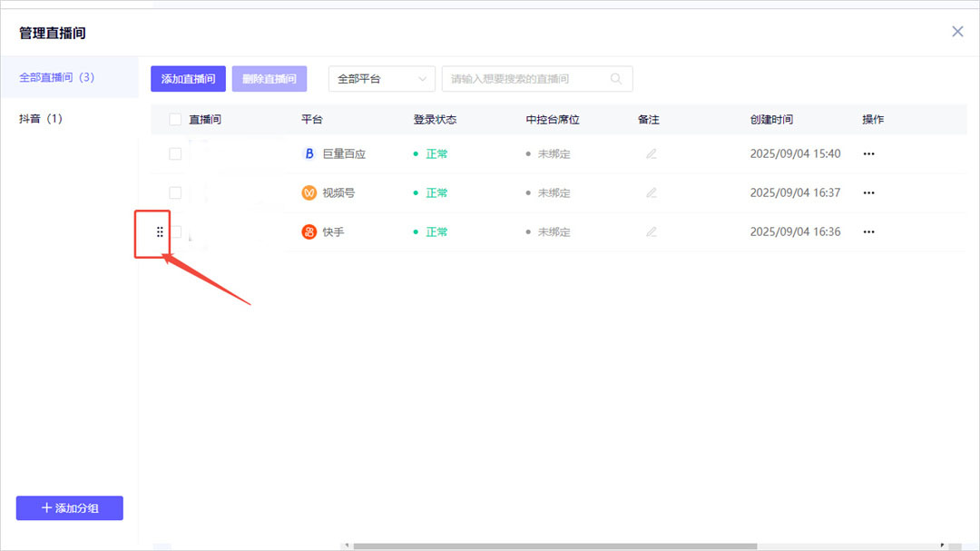Click 正常 status in 快手 row
The height and width of the screenshot is (551, 980).
pyautogui.click(x=436, y=232)
